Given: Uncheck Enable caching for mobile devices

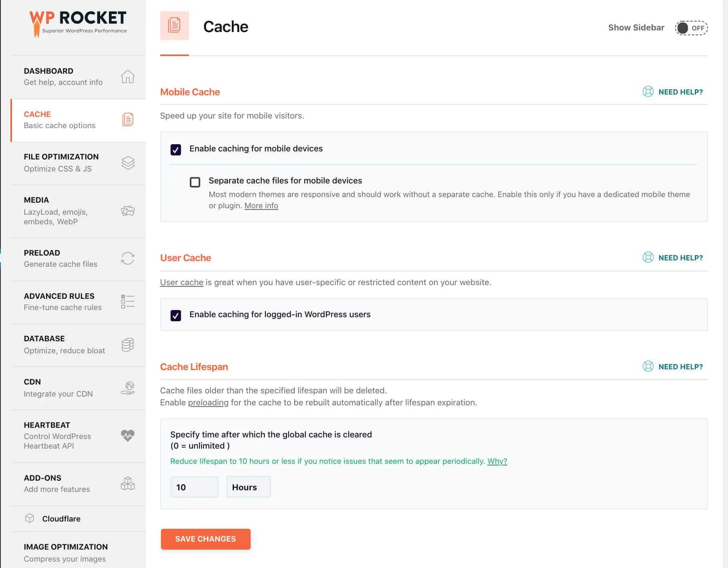Looking at the screenshot, I should pos(176,149).
